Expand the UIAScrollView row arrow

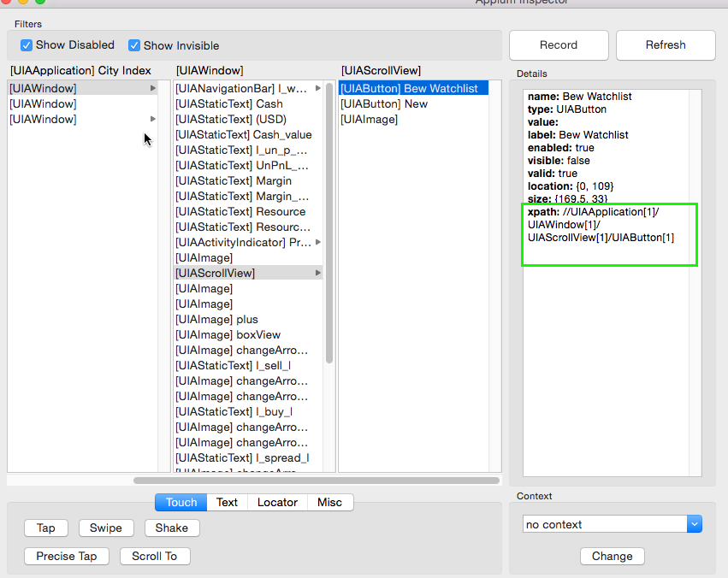[x=319, y=273]
